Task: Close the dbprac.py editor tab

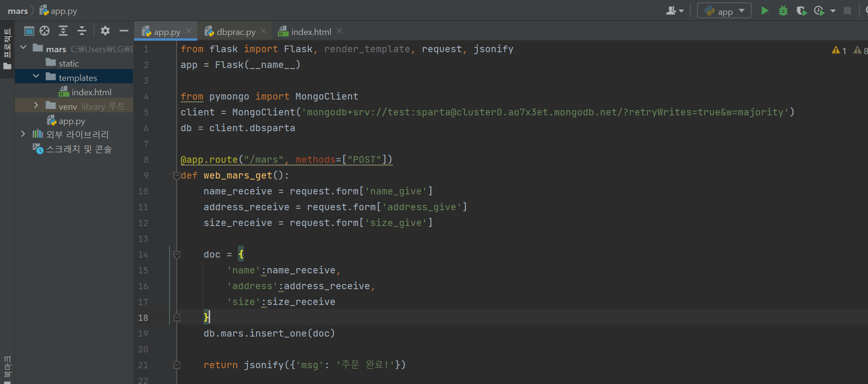Action: (263, 31)
